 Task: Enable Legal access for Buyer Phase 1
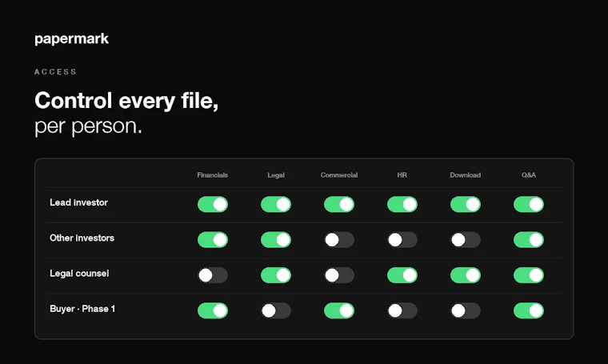[x=276, y=310]
